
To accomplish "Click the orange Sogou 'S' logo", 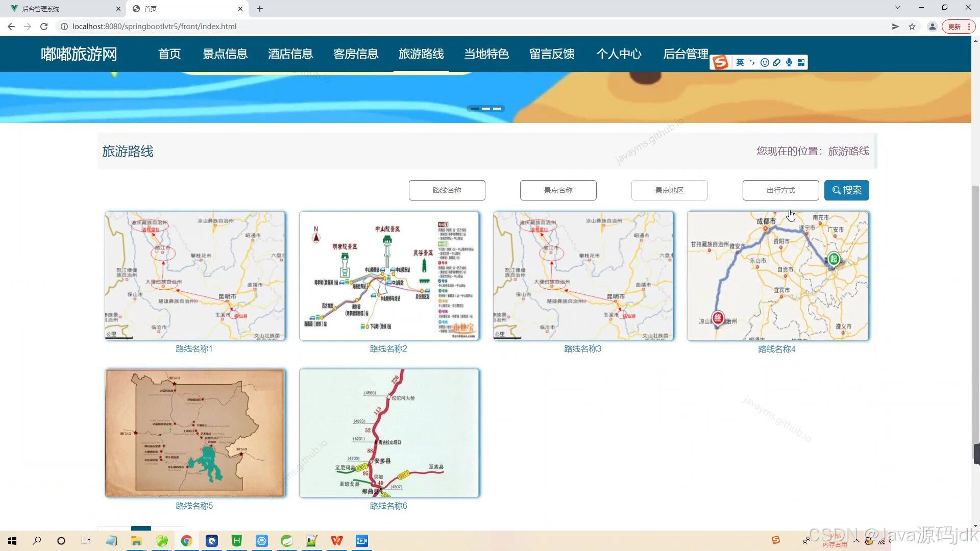I will pyautogui.click(x=721, y=62).
